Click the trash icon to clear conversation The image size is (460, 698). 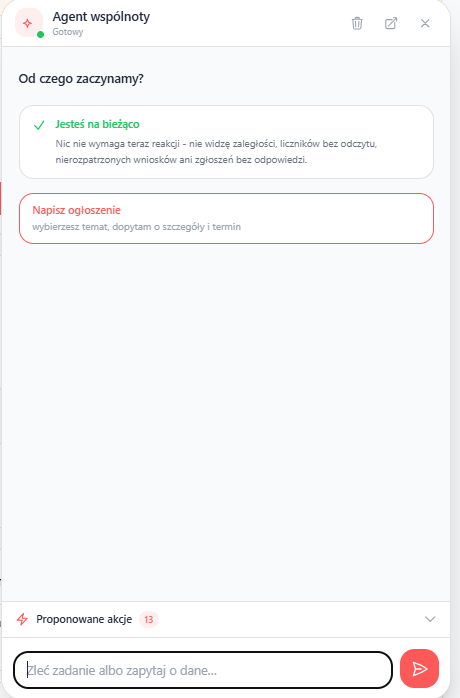[357, 23]
